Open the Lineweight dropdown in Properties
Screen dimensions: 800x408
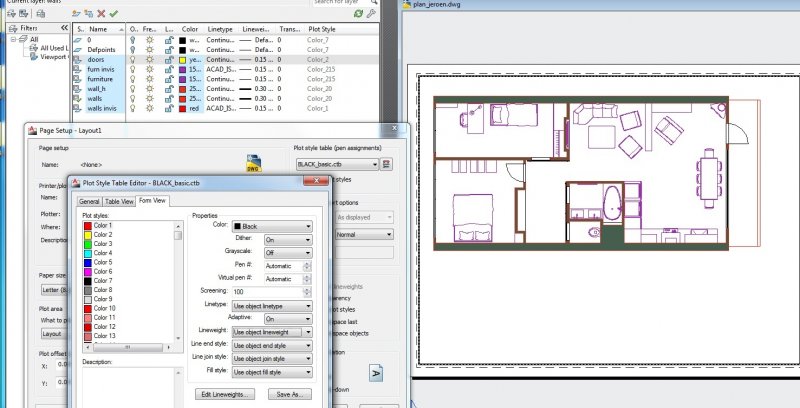[x=271, y=331]
